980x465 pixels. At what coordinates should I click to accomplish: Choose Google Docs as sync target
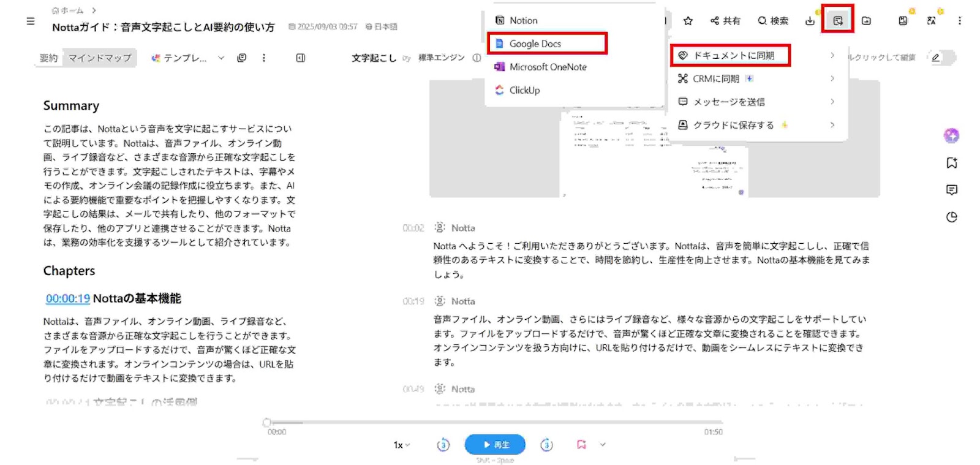click(547, 43)
